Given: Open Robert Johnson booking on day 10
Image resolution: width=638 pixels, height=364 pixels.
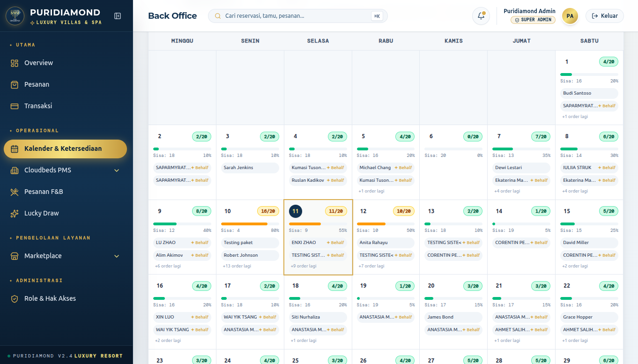Looking at the screenshot, I should [250, 255].
